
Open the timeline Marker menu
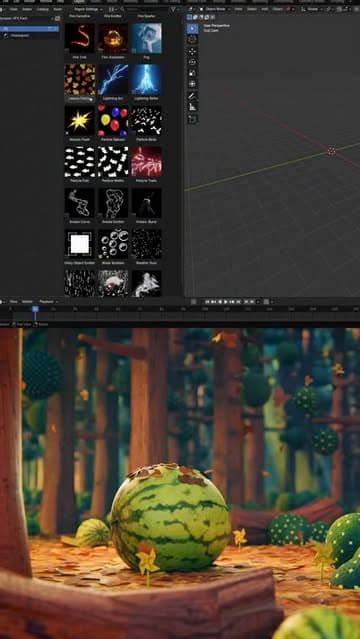click(x=27, y=302)
